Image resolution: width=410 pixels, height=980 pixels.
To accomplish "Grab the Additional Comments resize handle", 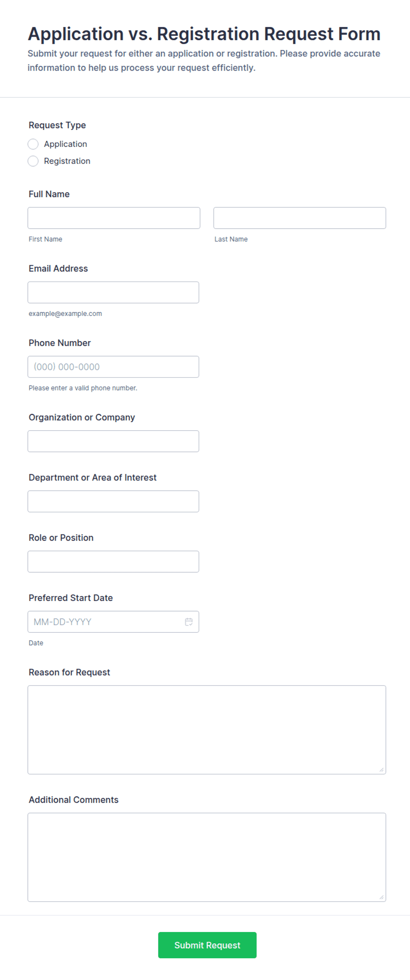I will (381, 897).
